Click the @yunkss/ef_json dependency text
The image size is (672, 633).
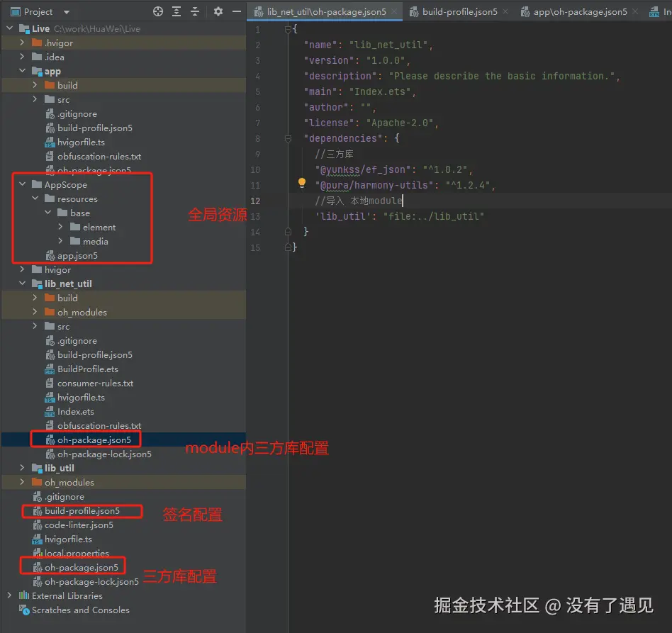click(x=363, y=169)
